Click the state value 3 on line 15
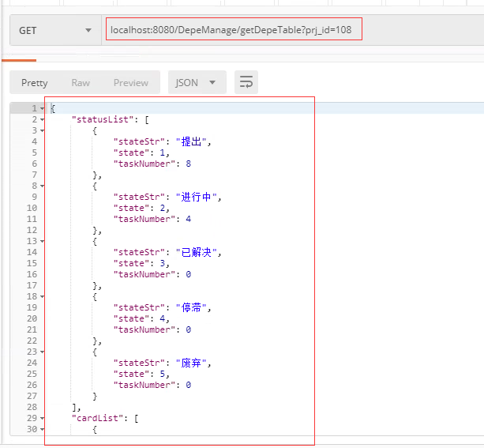Screen dimensions: 484x448 (x=163, y=263)
